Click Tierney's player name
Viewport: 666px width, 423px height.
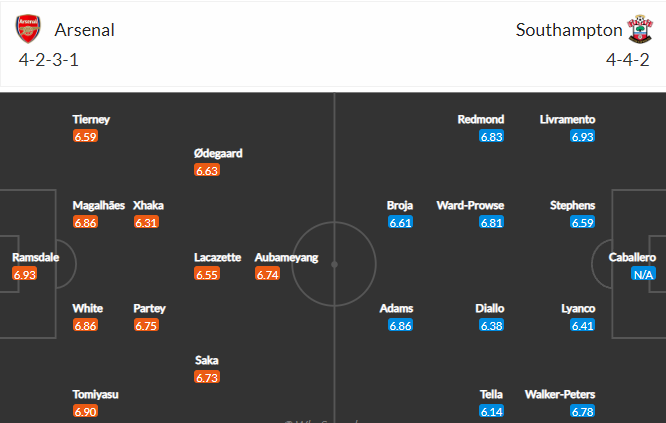91,119
